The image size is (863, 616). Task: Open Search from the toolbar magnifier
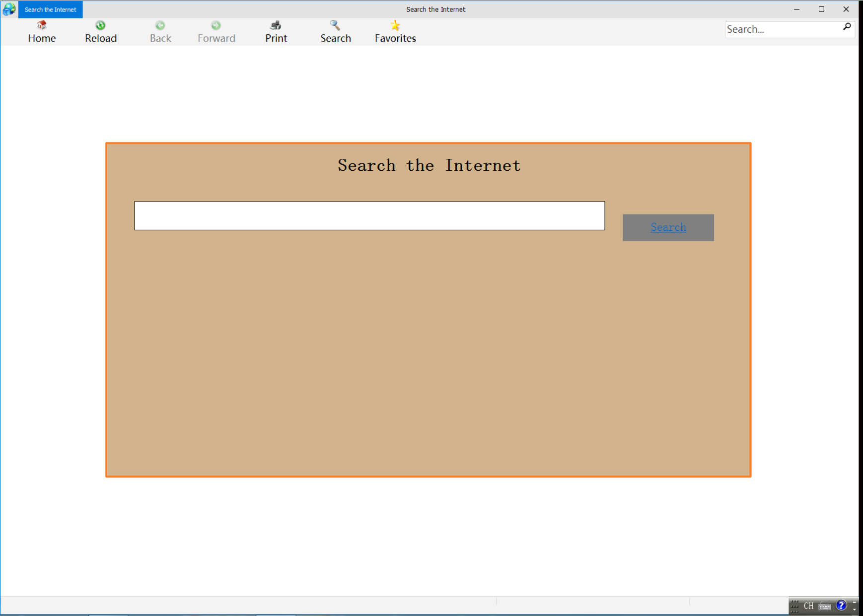[335, 25]
